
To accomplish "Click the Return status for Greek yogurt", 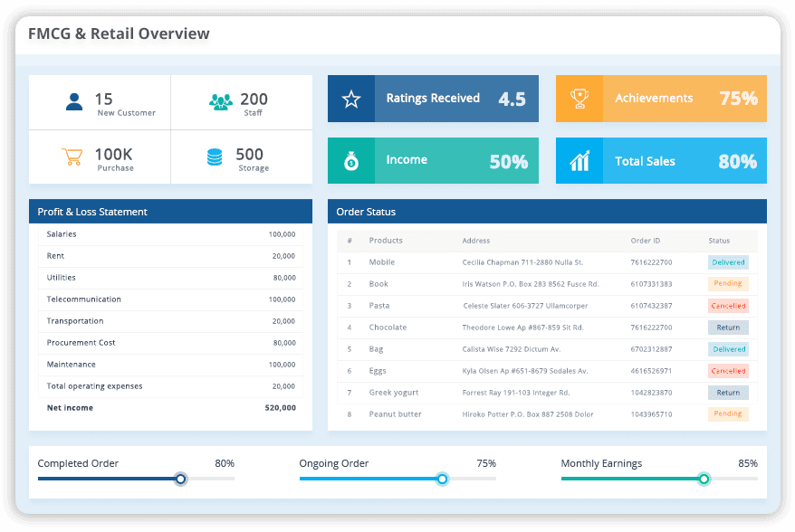I will point(728,392).
